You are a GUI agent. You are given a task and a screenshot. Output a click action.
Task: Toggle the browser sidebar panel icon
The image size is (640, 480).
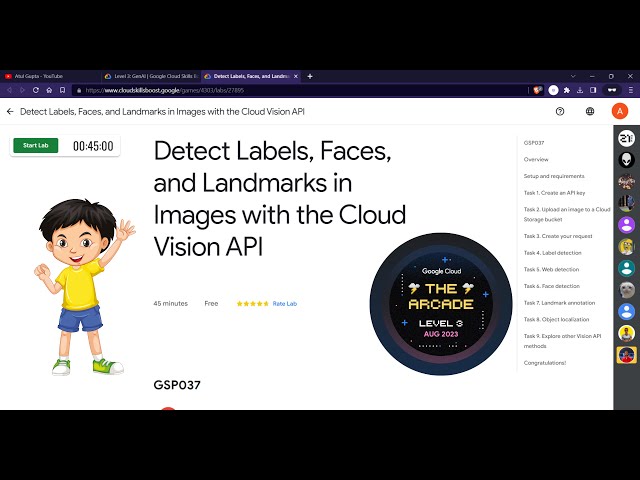[x=593, y=90]
